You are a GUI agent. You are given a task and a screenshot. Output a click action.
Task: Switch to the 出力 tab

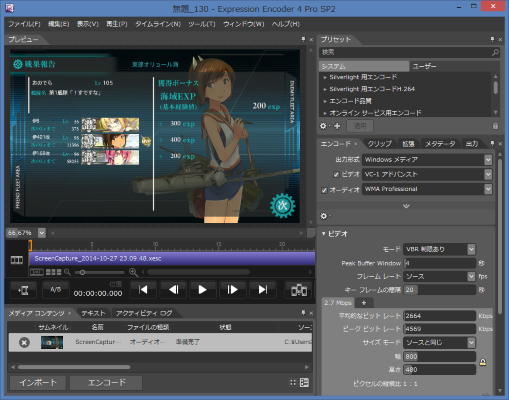(472, 144)
